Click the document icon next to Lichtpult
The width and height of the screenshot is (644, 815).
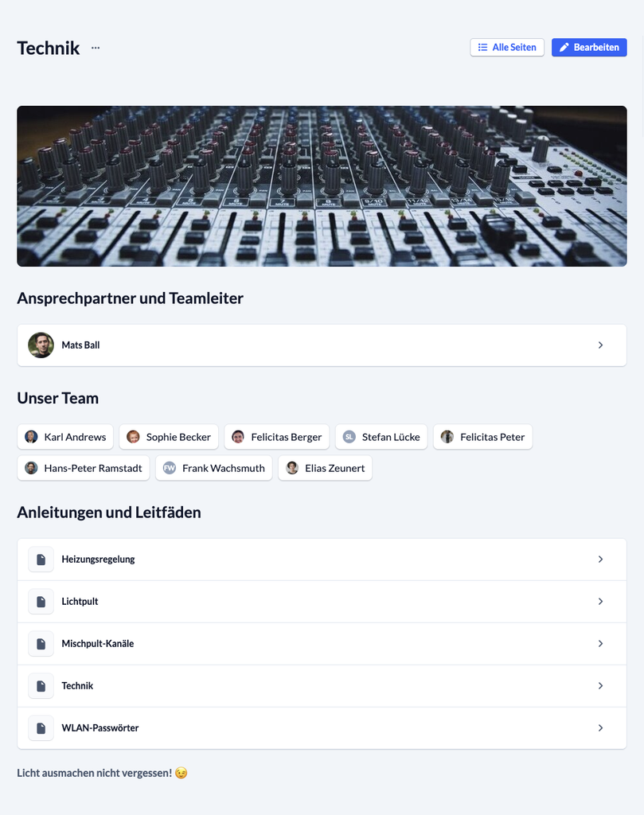[x=41, y=602]
